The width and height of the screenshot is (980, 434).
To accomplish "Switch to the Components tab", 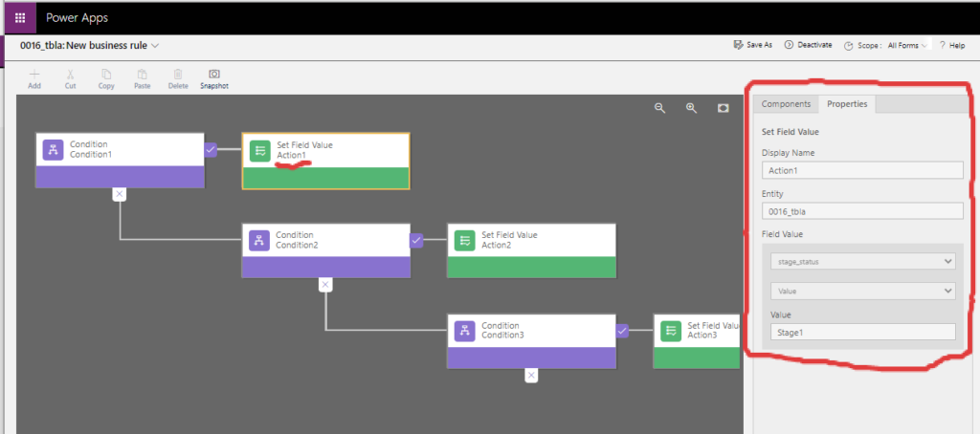I will click(786, 104).
